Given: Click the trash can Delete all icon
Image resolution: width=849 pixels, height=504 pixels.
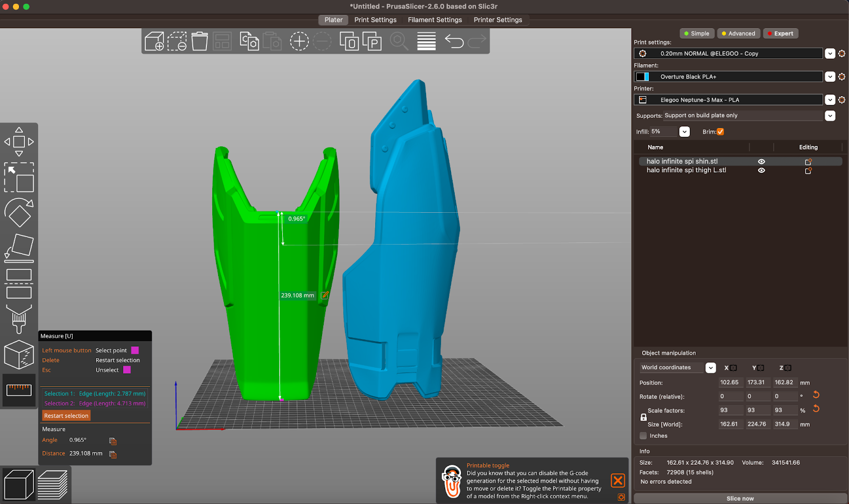Looking at the screenshot, I should click(x=200, y=41).
